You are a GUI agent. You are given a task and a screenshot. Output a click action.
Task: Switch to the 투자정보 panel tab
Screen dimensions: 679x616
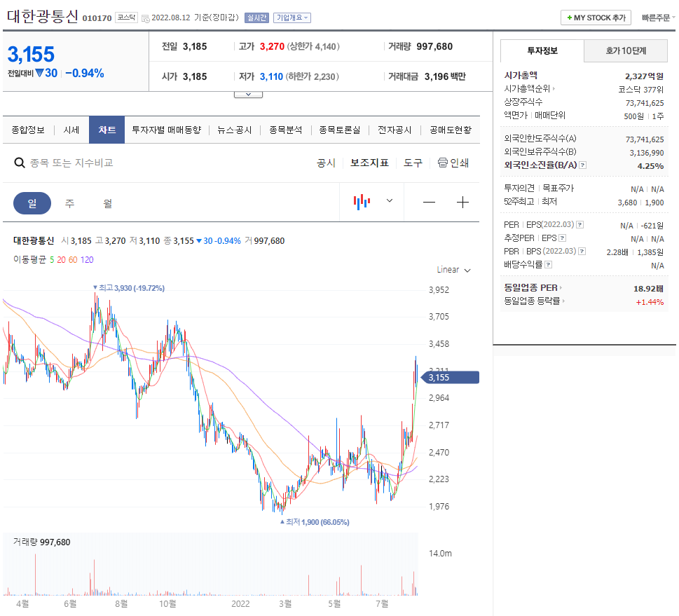[542, 50]
